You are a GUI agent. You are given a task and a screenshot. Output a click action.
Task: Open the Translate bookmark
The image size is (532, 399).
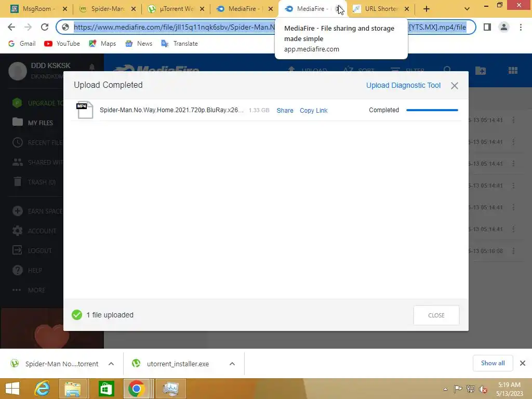click(x=179, y=44)
